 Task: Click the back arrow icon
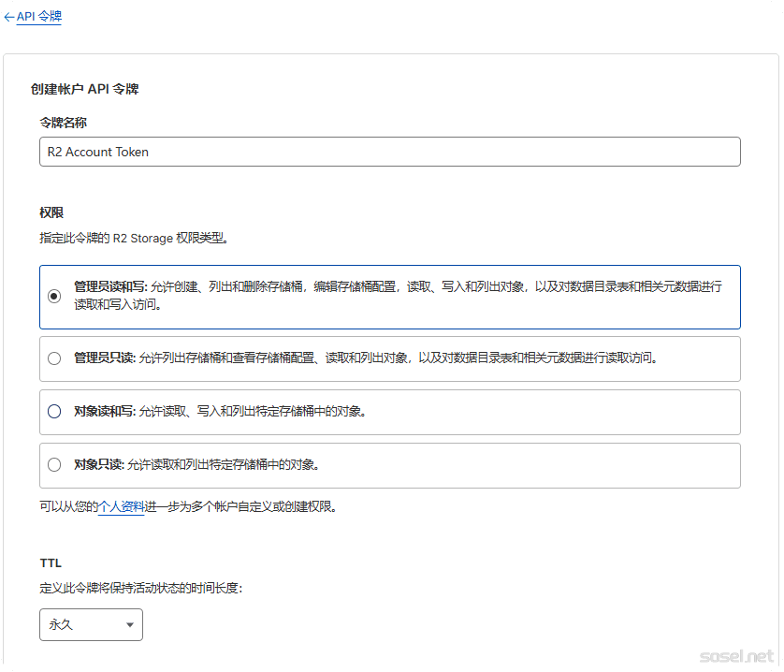pyautogui.click(x=9, y=17)
